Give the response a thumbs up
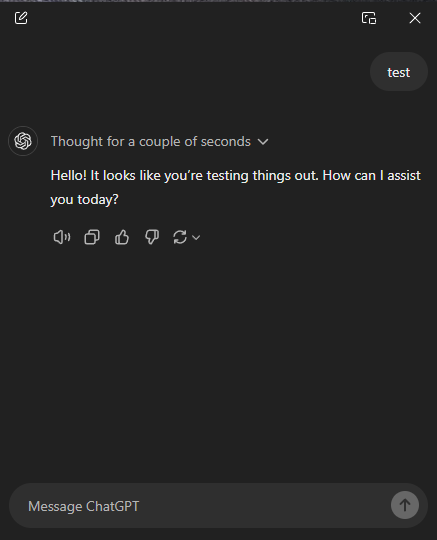Image resolution: width=437 pixels, height=540 pixels. click(122, 237)
